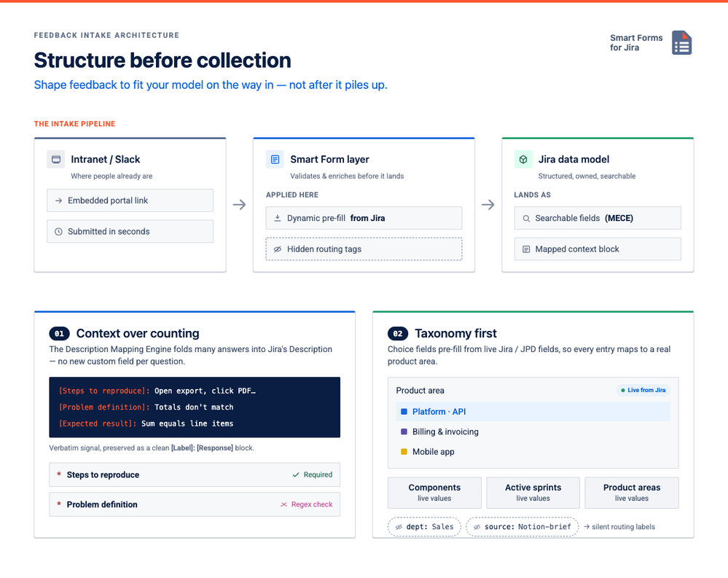Click the magnifier icon in Searchable fields
This screenshot has width=728, height=578.
pyautogui.click(x=526, y=218)
